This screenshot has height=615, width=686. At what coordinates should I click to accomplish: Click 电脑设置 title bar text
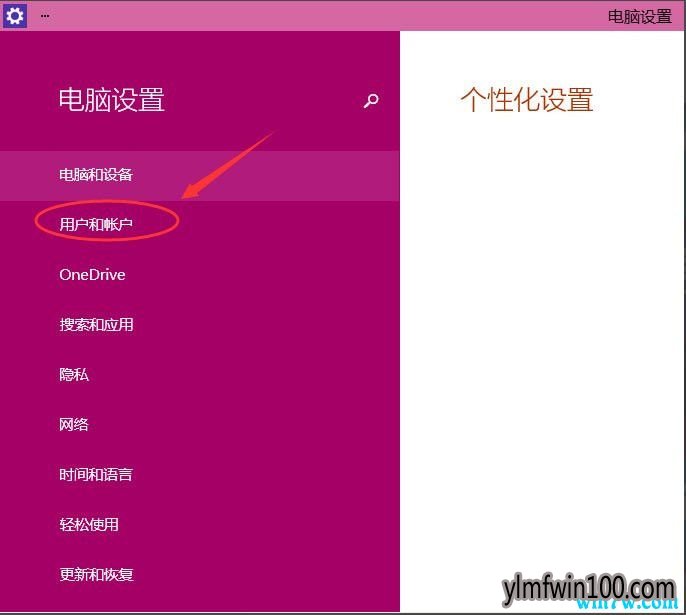point(640,17)
